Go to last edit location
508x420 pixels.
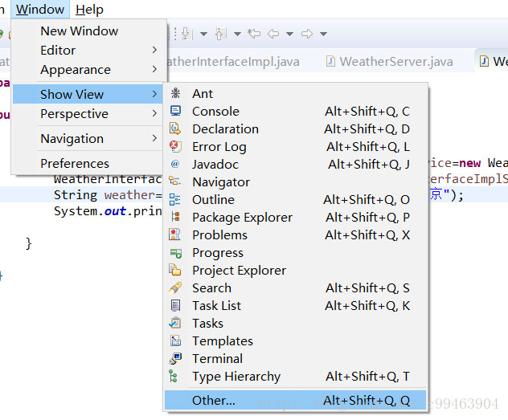pyautogui.click(x=254, y=34)
